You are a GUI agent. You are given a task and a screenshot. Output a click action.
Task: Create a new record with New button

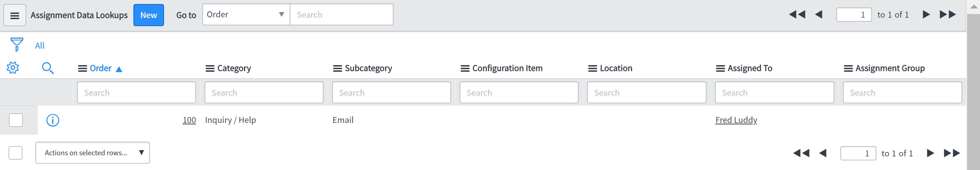149,15
